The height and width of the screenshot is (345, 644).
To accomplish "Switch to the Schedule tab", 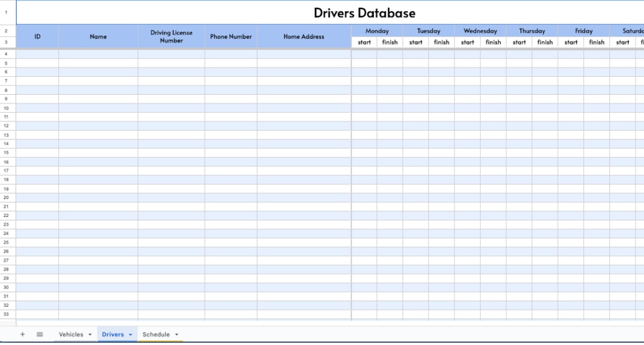I will click(157, 334).
